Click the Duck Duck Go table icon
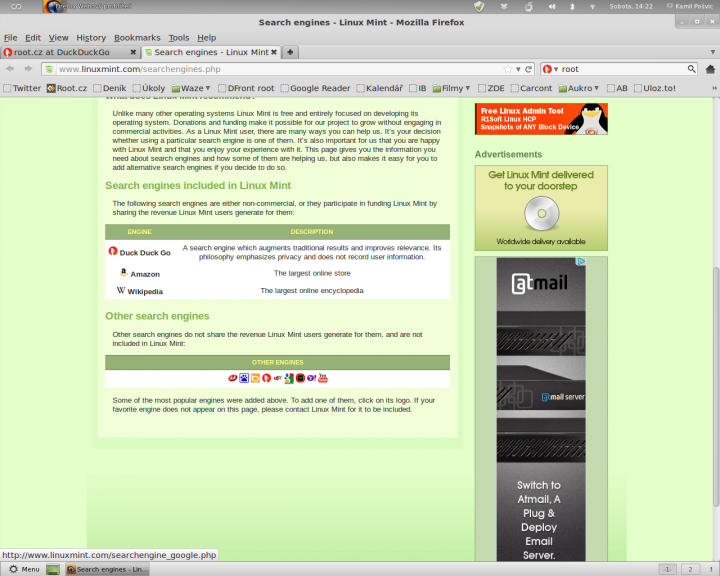The width and height of the screenshot is (720, 576). click(x=113, y=251)
